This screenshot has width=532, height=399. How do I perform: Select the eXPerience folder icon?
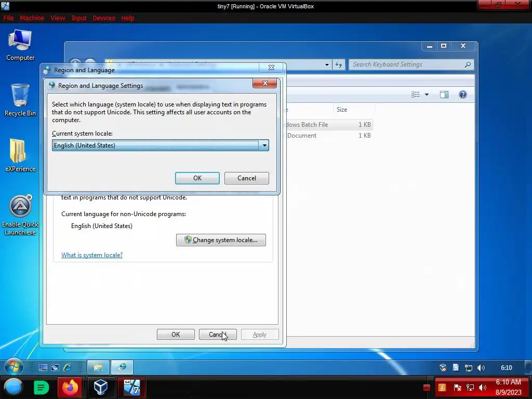pos(20,155)
